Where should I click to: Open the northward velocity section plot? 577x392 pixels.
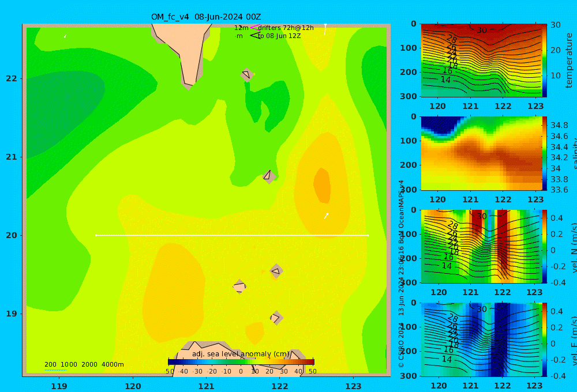pyautogui.click(x=481, y=246)
